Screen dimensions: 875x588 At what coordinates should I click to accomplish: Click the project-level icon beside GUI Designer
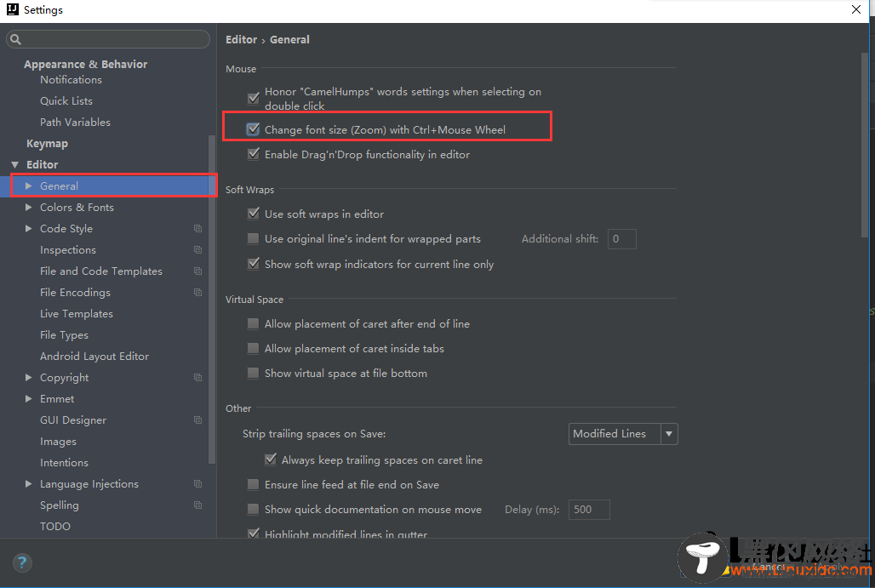click(197, 420)
